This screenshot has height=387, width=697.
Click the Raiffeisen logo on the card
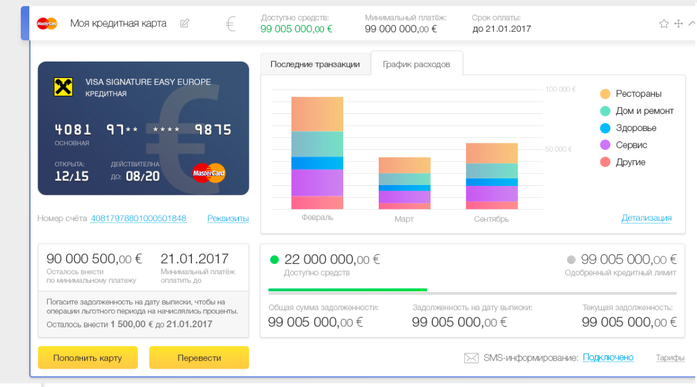63,87
